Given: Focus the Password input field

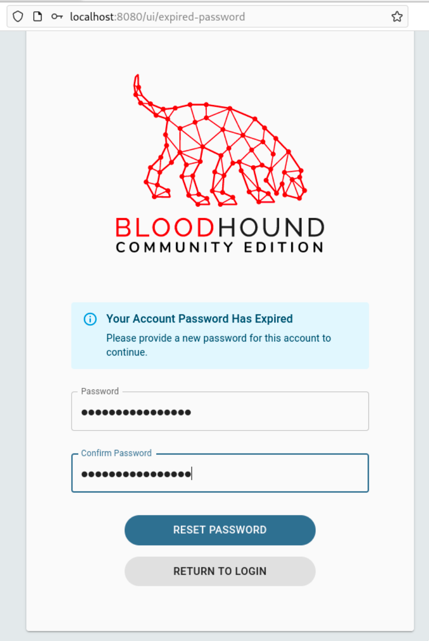Looking at the screenshot, I should click(x=220, y=411).
